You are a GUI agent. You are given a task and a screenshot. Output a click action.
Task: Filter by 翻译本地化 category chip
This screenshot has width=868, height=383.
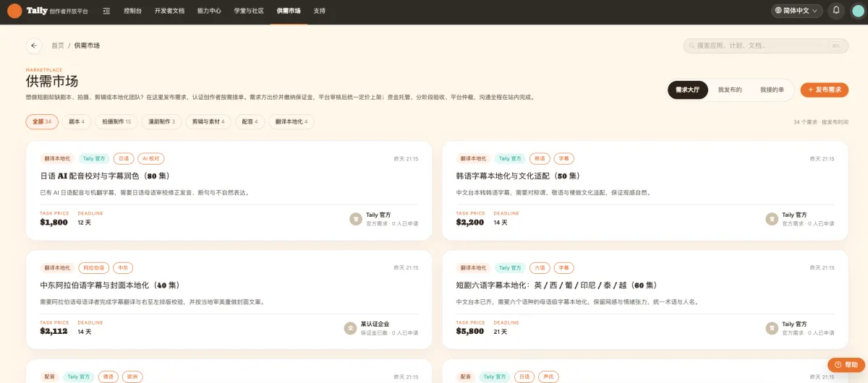pos(292,121)
